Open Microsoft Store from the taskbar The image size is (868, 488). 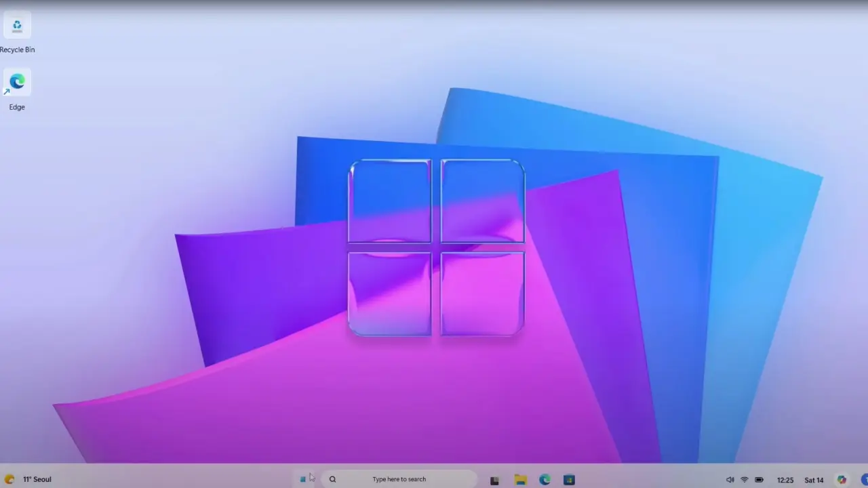(x=569, y=479)
